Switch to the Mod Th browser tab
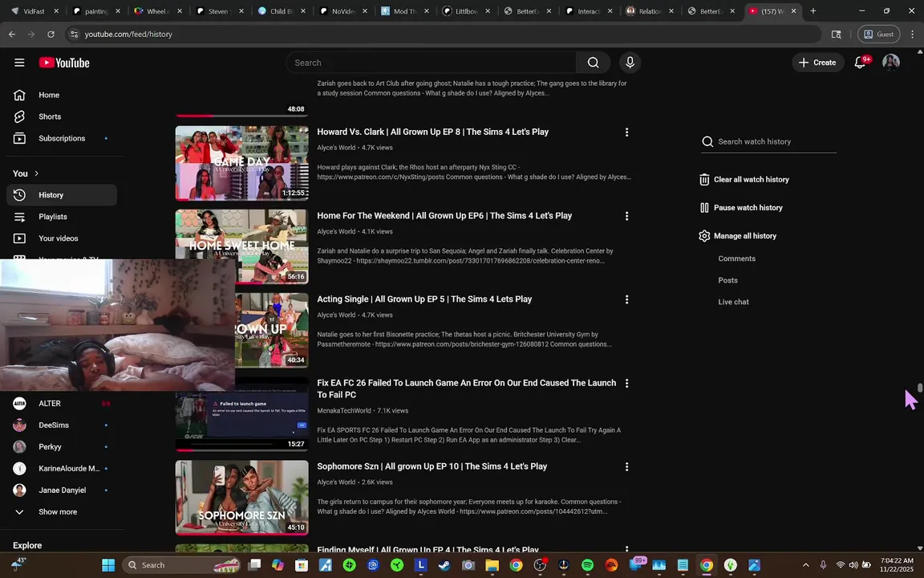The image size is (924, 578). tap(405, 11)
